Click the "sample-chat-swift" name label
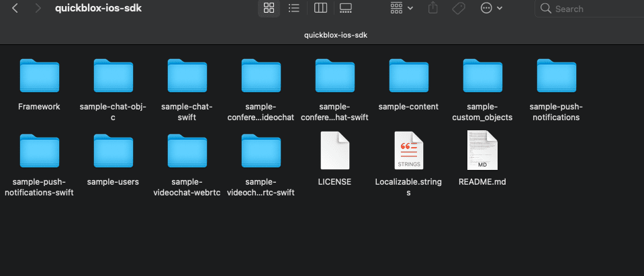The image size is (644, 276). coord(187,112)
